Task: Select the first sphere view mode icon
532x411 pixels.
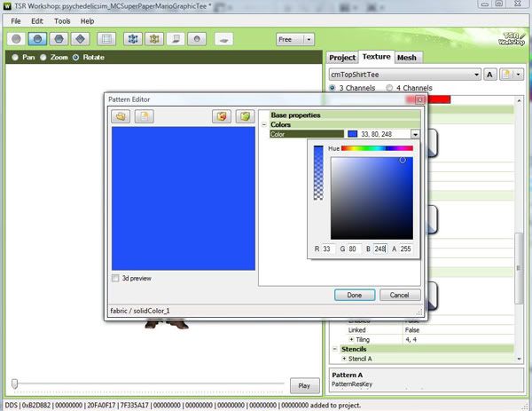Action: (16, 39)
